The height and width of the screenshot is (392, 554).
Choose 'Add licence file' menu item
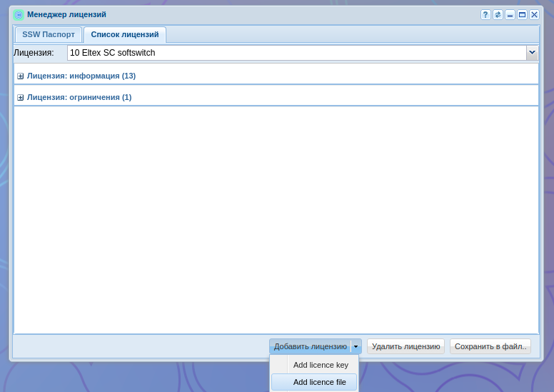pyautogui.click(x=314, y=382)
